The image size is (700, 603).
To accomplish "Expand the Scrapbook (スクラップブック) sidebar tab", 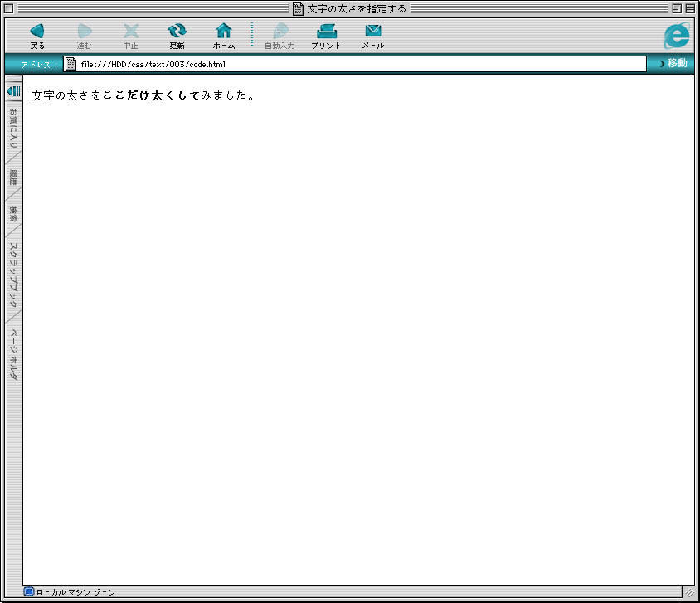I will (x=13, y=275).
